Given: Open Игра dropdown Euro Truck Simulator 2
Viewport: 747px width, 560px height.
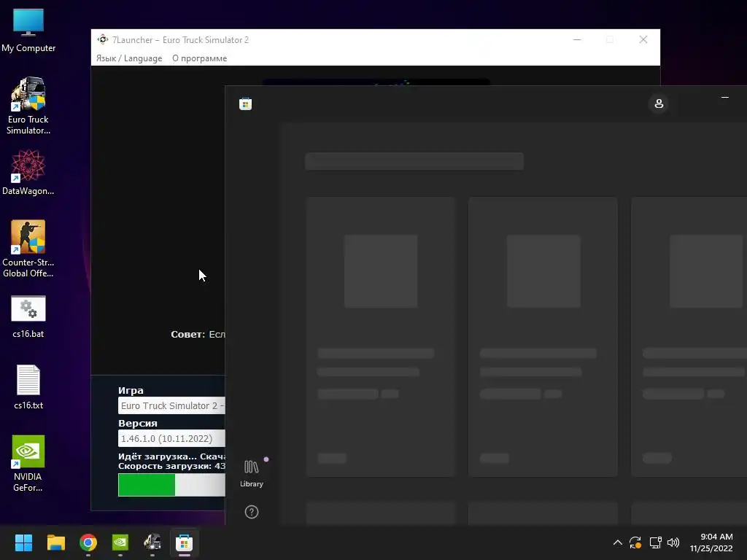Looking at the screenshot, I should pos(171,405).
